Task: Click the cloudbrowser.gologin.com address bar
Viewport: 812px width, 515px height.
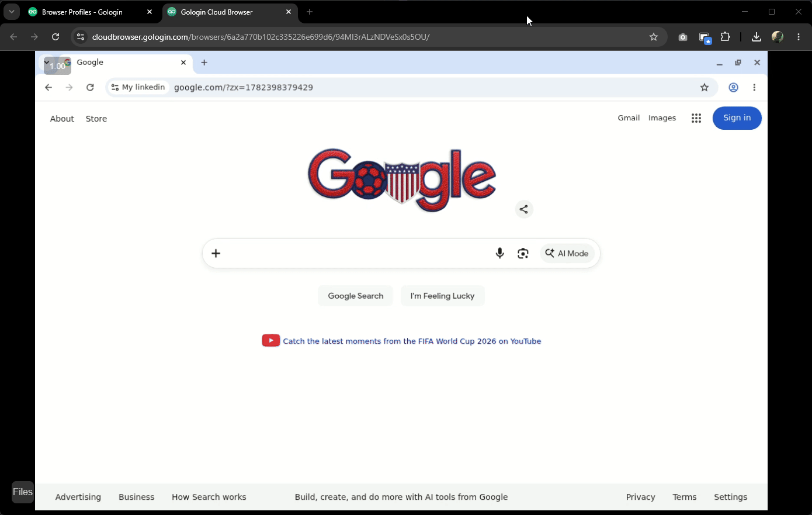Action: pyautogui.click(x=368, y=37)
